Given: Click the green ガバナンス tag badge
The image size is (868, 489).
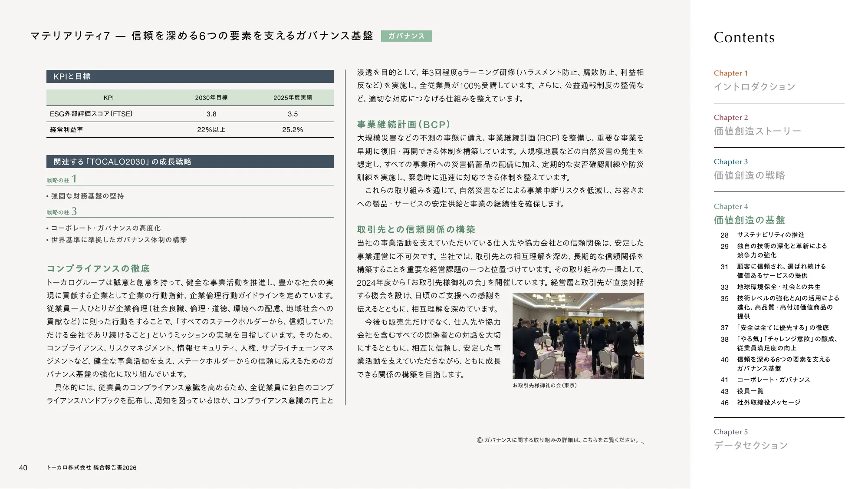Looking at the screenshot, I should pos(406,36).
